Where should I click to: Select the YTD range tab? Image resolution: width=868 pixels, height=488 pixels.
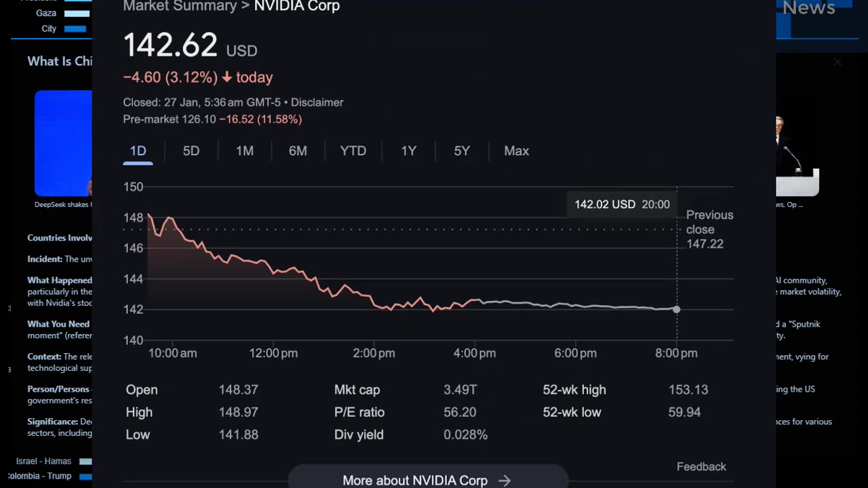click(x=353, y=151)
